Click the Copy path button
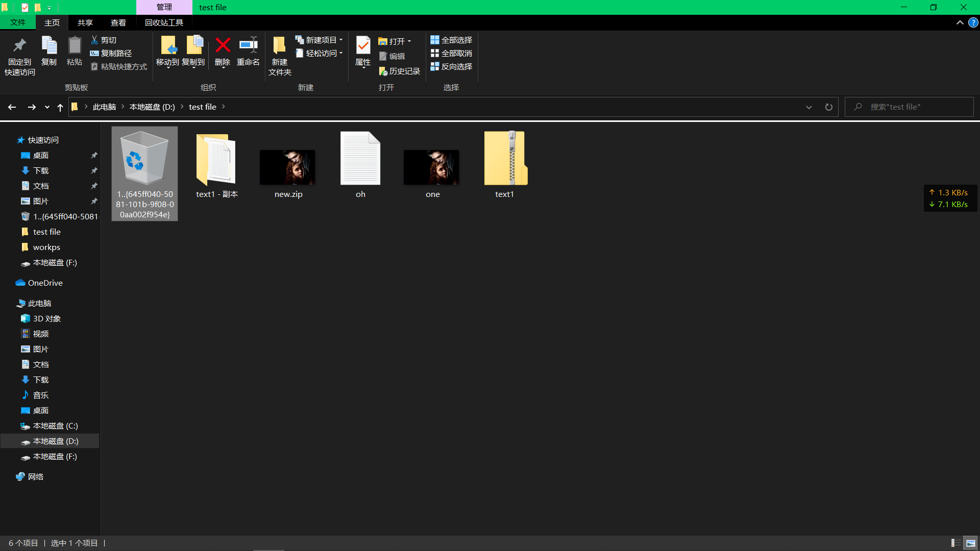Image resolution: width=980 pixels, height=551 pixels. tap(111, 53)
